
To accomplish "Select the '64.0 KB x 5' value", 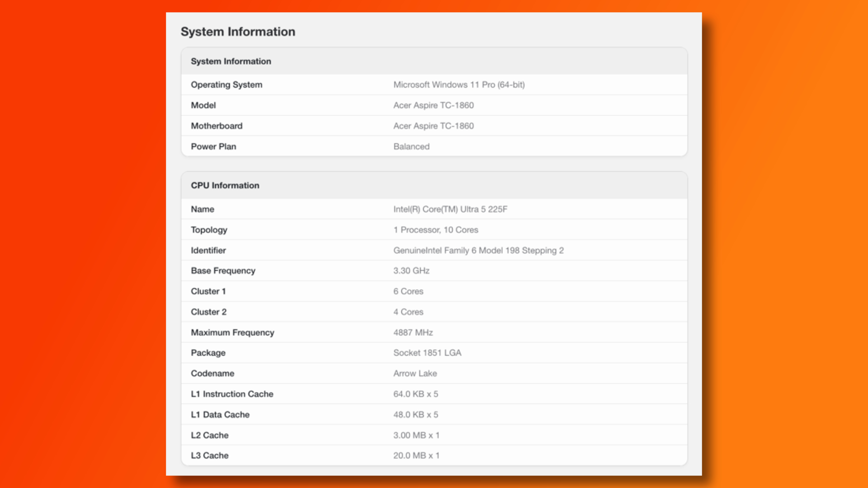I will (415, 394).
